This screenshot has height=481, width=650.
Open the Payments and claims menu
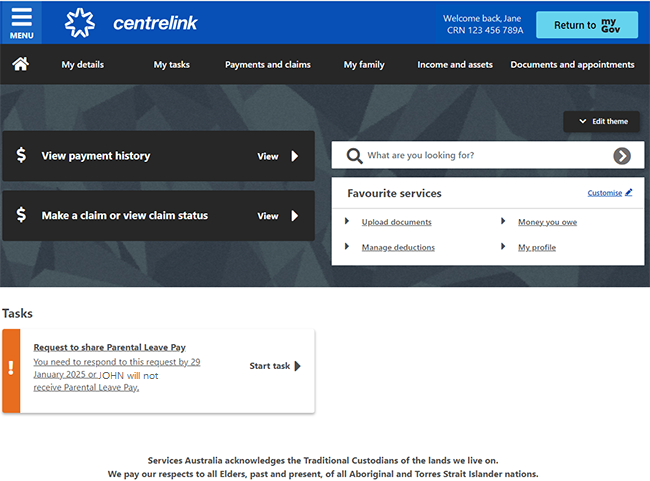pos(268,65)
